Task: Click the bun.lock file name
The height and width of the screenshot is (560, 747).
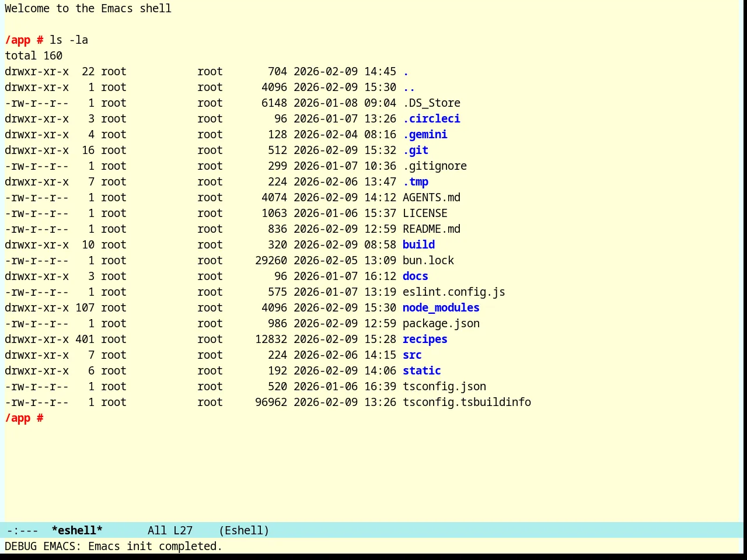Action: tap(428, 261)
